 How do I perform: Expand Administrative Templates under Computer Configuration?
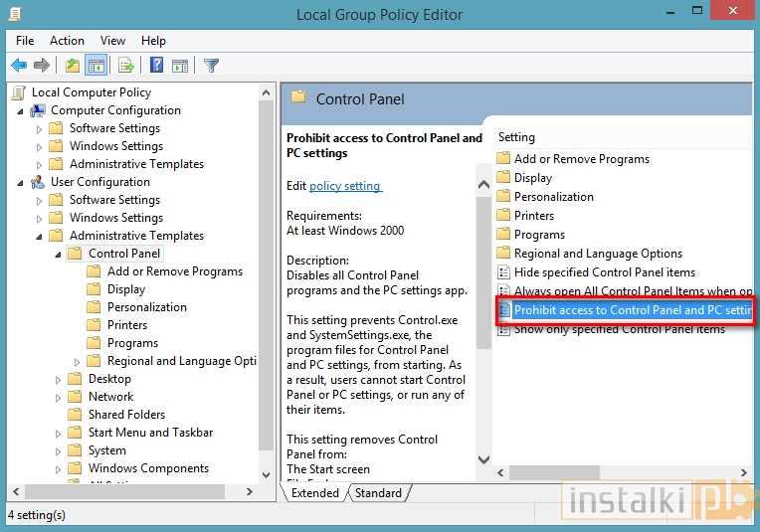[39, 165]
